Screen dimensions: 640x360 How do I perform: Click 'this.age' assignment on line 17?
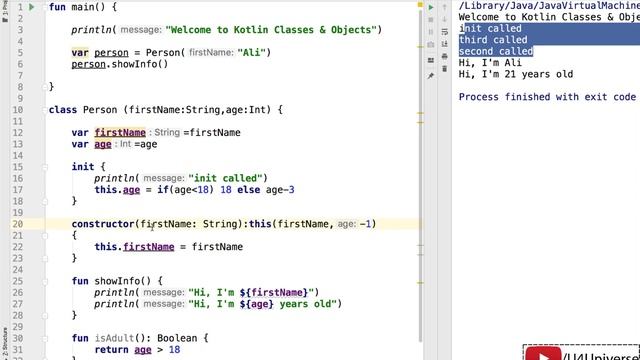117,190
